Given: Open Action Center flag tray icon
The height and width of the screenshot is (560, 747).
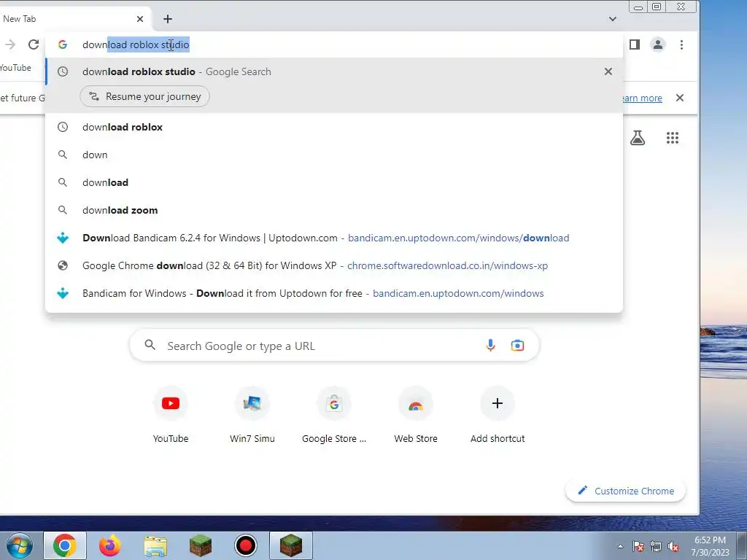Looking at the screenshot, I should tap(638, 546).
